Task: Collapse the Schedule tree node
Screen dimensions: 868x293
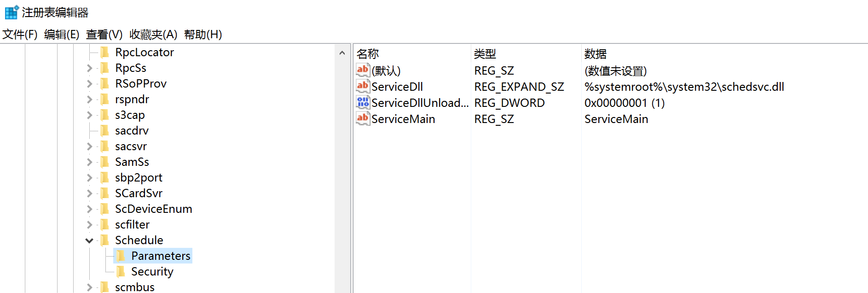Action: pyautogui.click(x=89, y=240)
